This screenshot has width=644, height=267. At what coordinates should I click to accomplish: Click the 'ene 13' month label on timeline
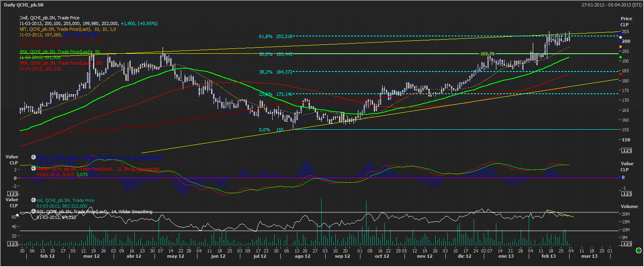pyautogui.click(x=506, y=256)
